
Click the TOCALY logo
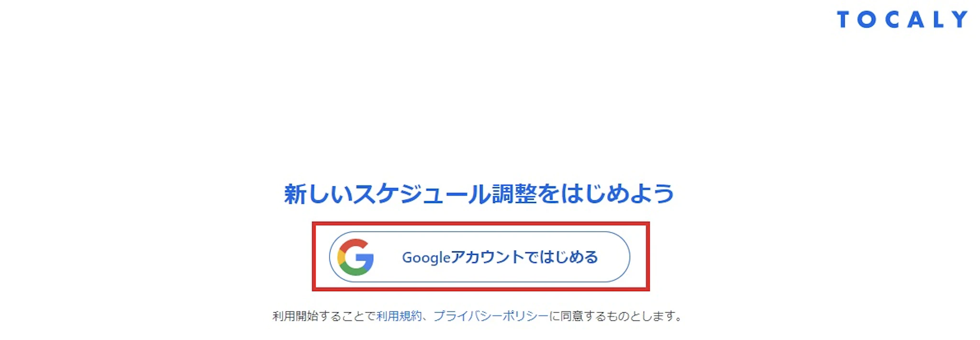(902, 20)
